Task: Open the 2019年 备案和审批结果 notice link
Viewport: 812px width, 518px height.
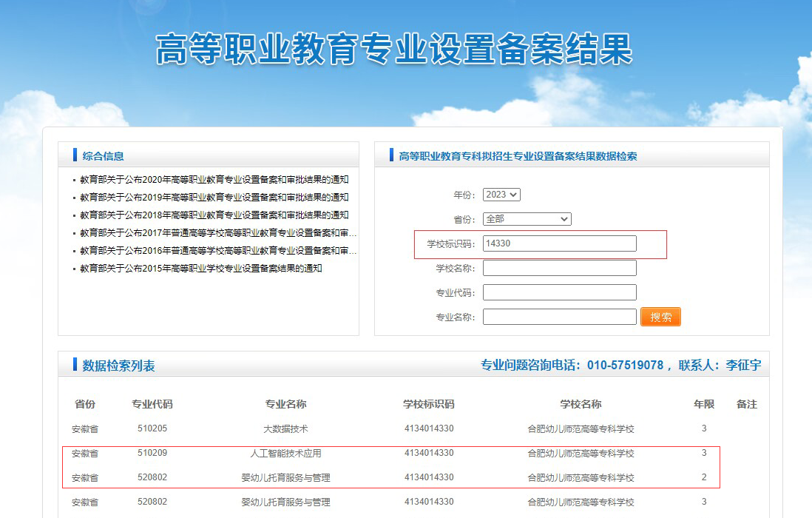Action: [214, 198]
